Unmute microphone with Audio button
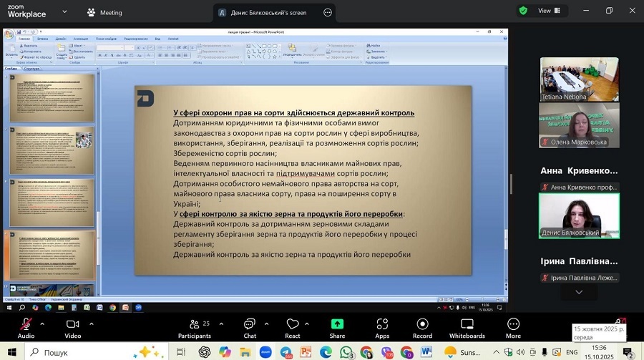Image resolution: width=644 pixels, height=360 pixels. point(26,328)
